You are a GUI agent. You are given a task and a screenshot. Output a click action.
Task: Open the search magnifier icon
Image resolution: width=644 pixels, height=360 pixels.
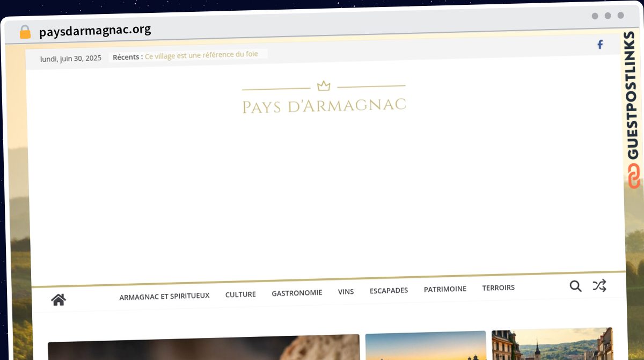pyautogui.click(x=575, y=286)
